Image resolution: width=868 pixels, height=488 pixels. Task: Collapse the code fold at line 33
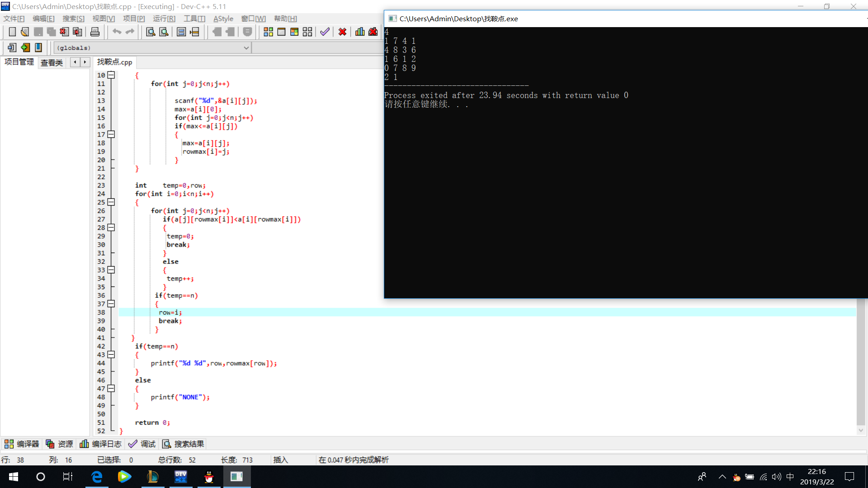pyautogui.click(x=111, y=270)
